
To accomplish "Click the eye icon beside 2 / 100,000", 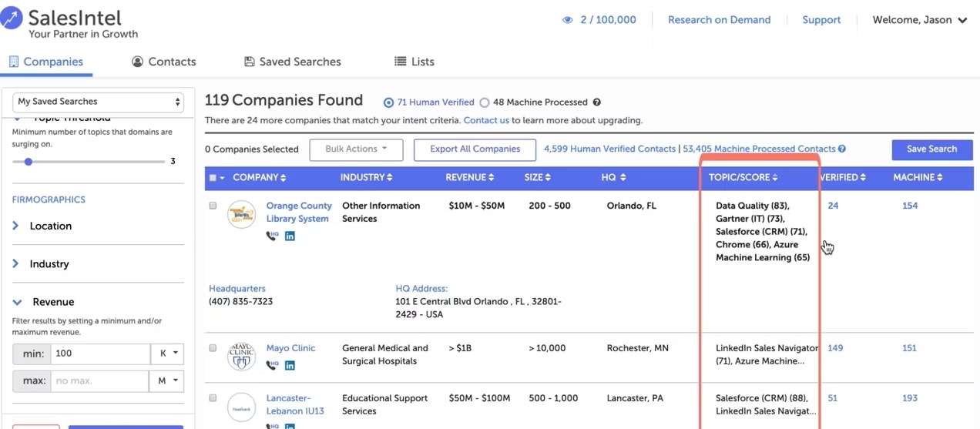I will click(568, 20).
